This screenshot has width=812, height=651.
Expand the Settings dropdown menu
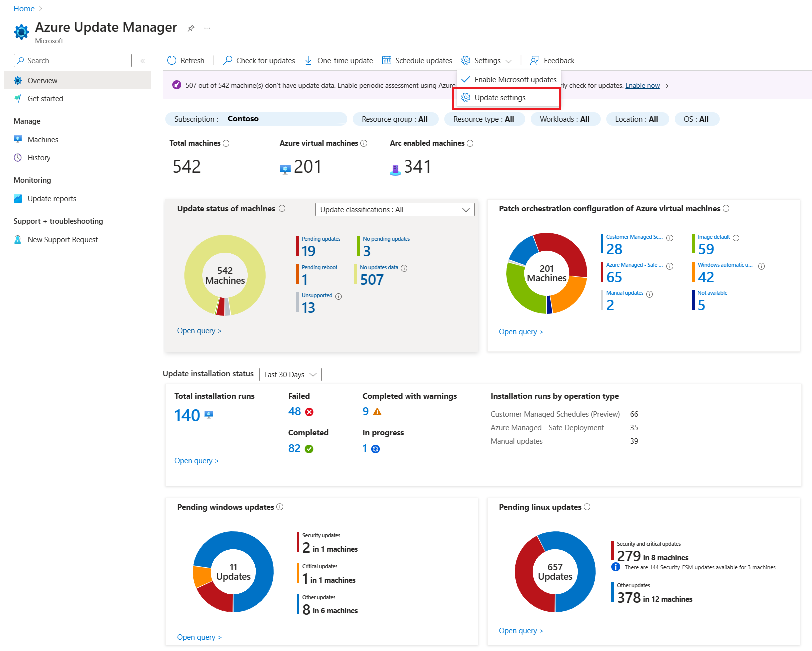[487, 61]
